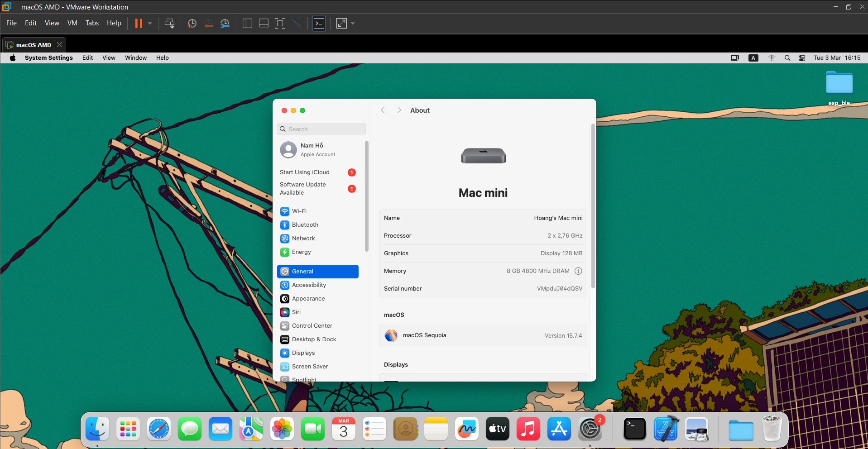The width and height of the screenshot is (868, 449).
Task: Click the Hoang's Mac mini name
Action: click(558, 218)
